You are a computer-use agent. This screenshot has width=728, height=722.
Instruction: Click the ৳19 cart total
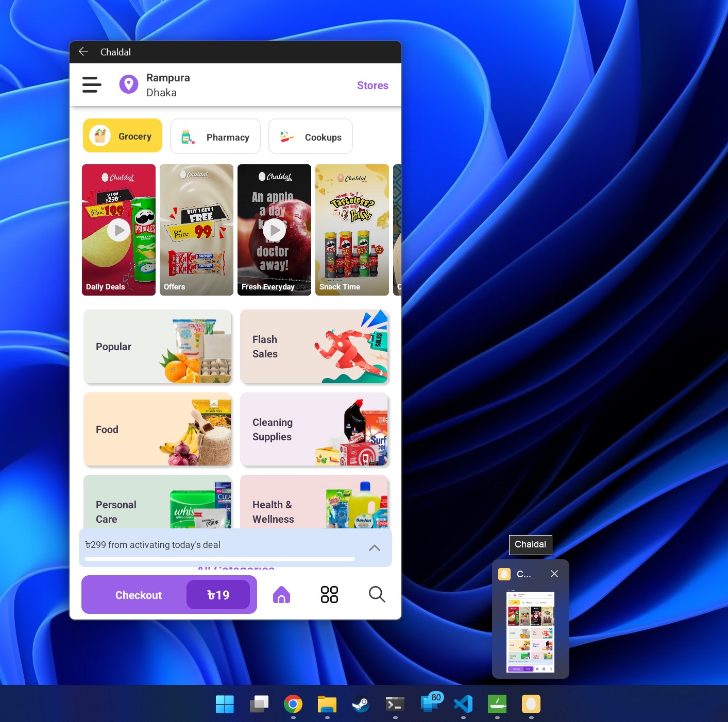(218, 595)
